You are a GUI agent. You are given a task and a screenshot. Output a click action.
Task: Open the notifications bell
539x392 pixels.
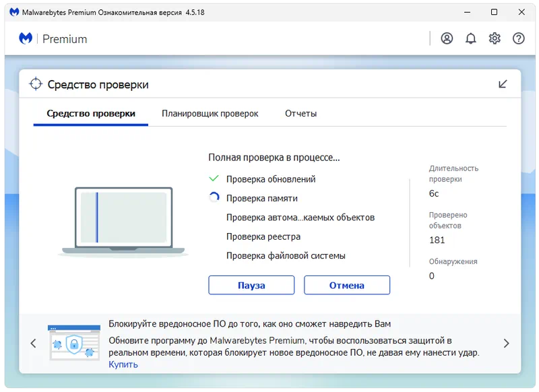tap(470, 38)
